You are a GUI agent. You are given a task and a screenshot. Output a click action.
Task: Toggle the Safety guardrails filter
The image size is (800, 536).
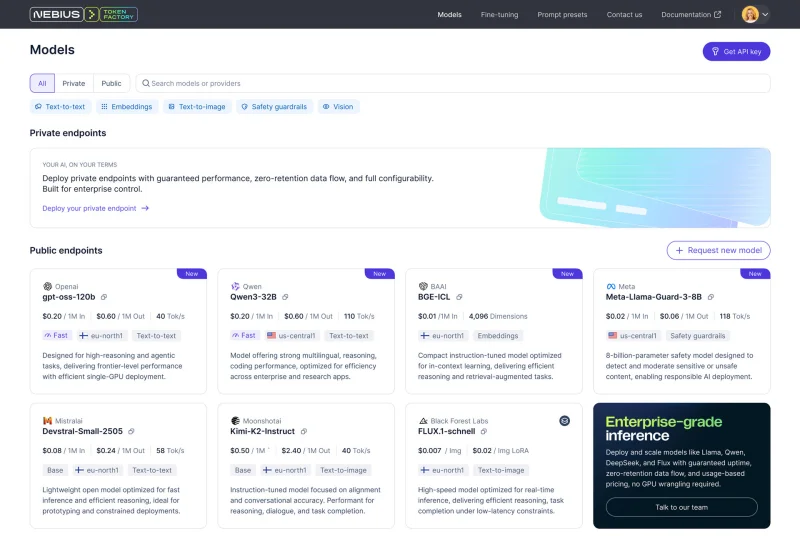[x=273, y=106]
